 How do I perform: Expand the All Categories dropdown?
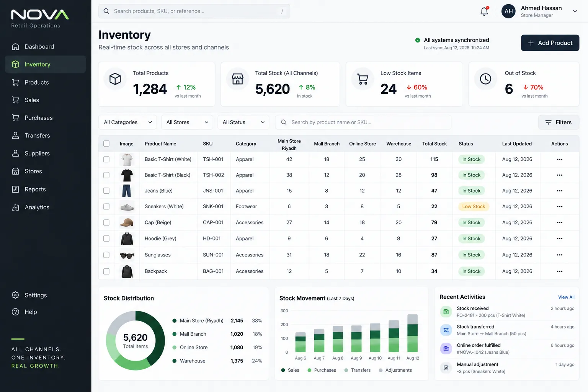click(127, 122)
